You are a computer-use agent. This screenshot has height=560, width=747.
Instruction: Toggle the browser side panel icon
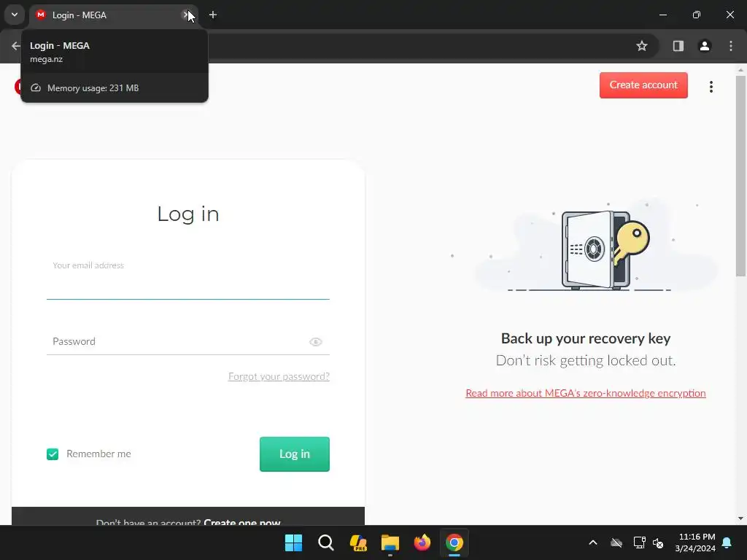678,46
